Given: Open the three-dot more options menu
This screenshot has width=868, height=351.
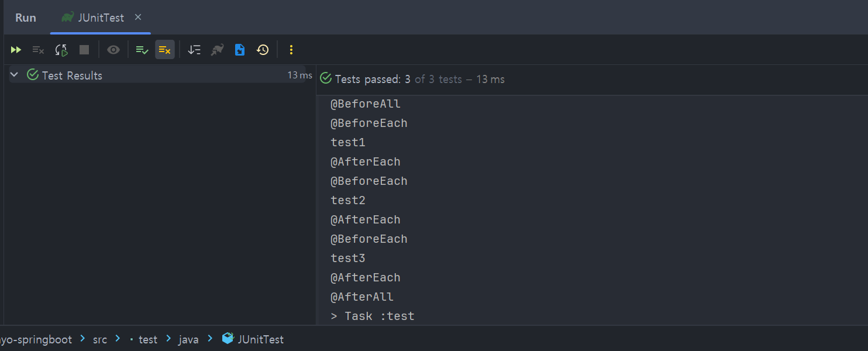Looking at the screenshot, I should pos(291,50).
